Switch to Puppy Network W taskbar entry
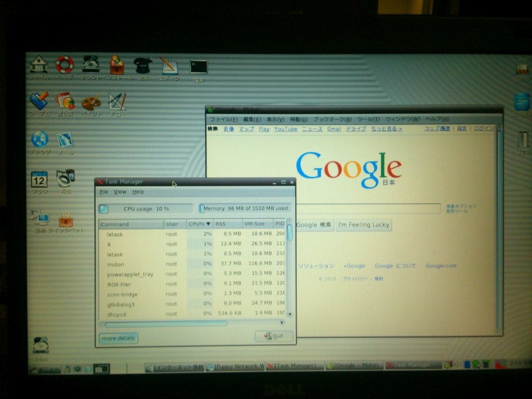 click(x=235, y=366)
